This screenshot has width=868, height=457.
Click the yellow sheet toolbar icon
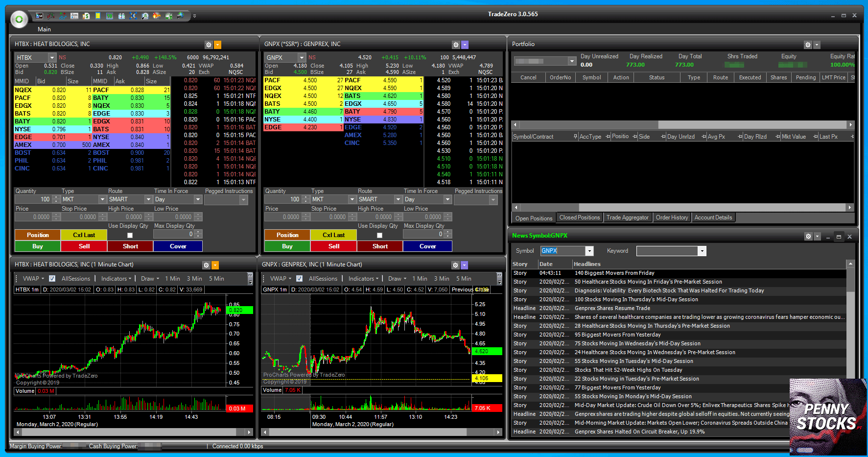pos(98,16)
